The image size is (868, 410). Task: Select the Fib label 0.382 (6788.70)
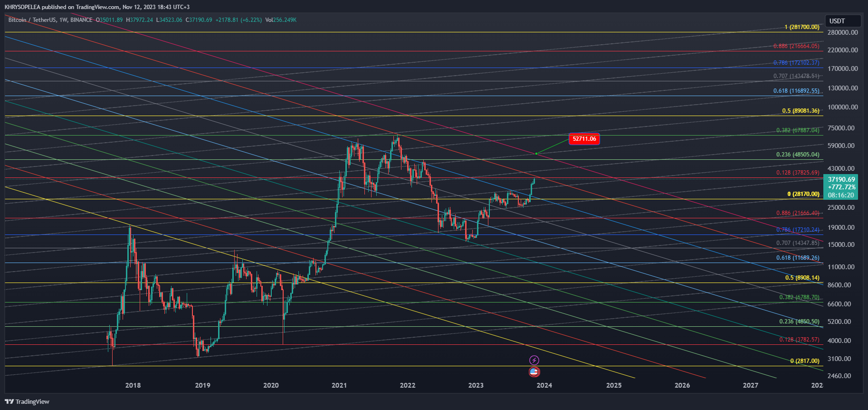point(800,297)
